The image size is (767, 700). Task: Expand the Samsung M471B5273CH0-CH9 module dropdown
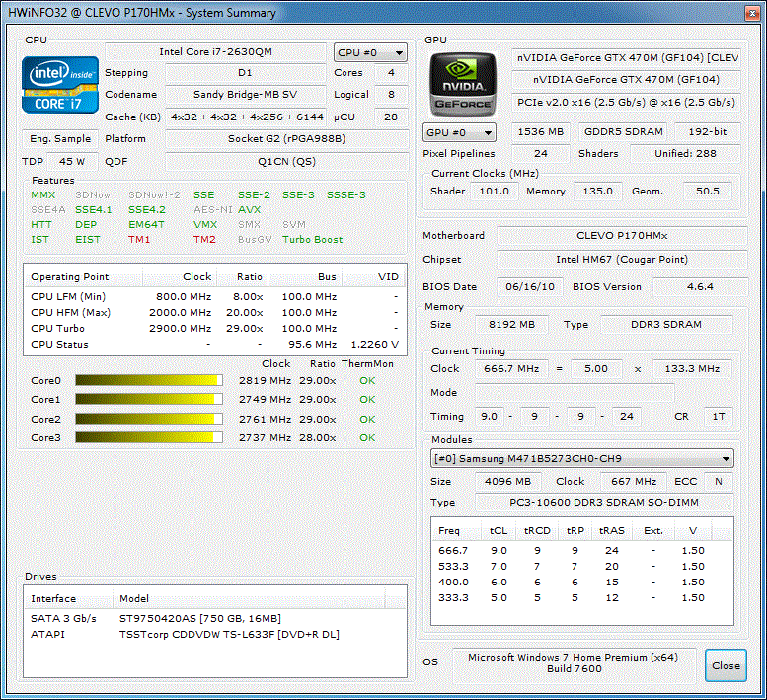(x=581, y=458)
